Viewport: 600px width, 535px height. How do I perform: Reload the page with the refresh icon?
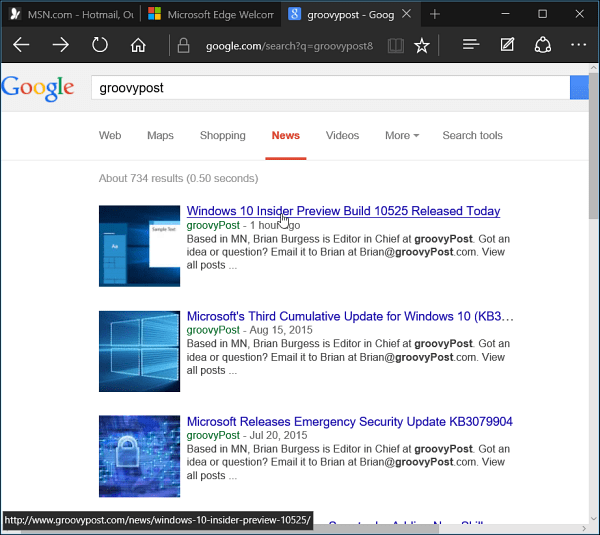100,45
